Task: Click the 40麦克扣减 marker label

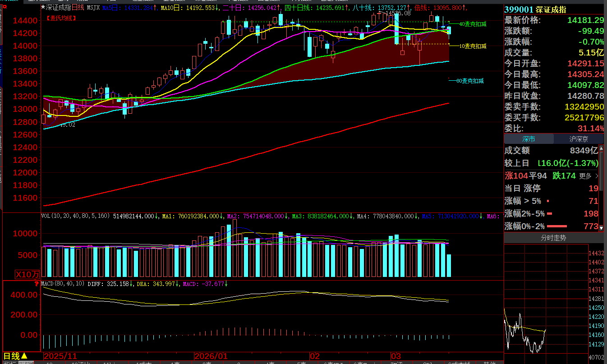Action: pos(473,24)
